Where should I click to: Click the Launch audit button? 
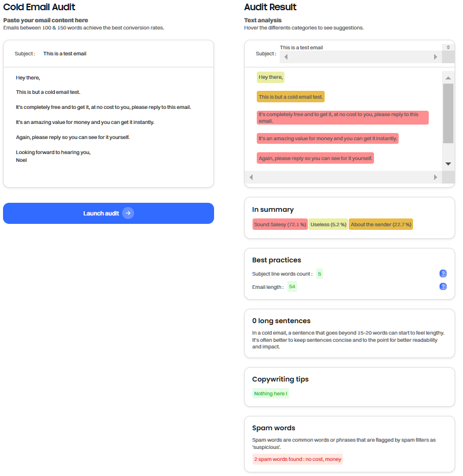[x=108, y=213]
